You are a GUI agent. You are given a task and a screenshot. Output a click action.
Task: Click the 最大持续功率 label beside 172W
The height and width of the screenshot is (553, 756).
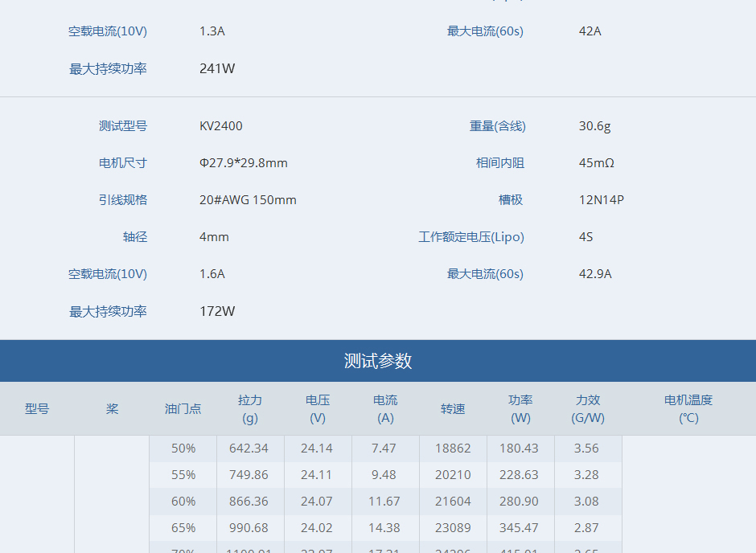pos(108,312)
